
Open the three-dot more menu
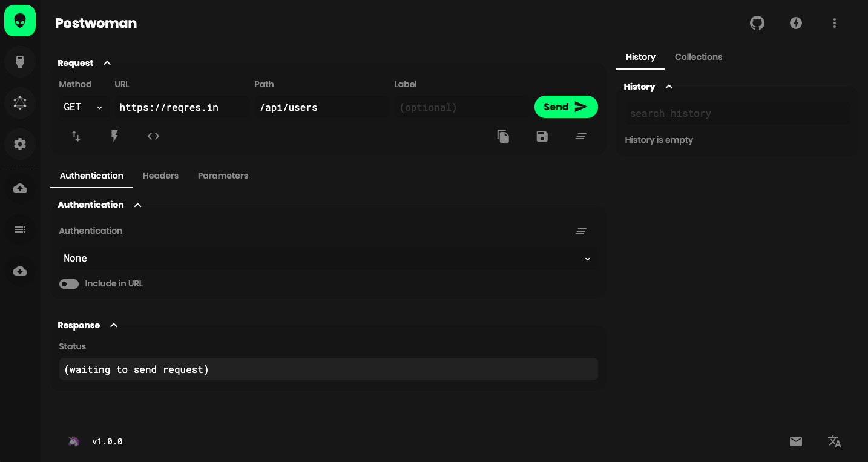[x=835, y=23]
